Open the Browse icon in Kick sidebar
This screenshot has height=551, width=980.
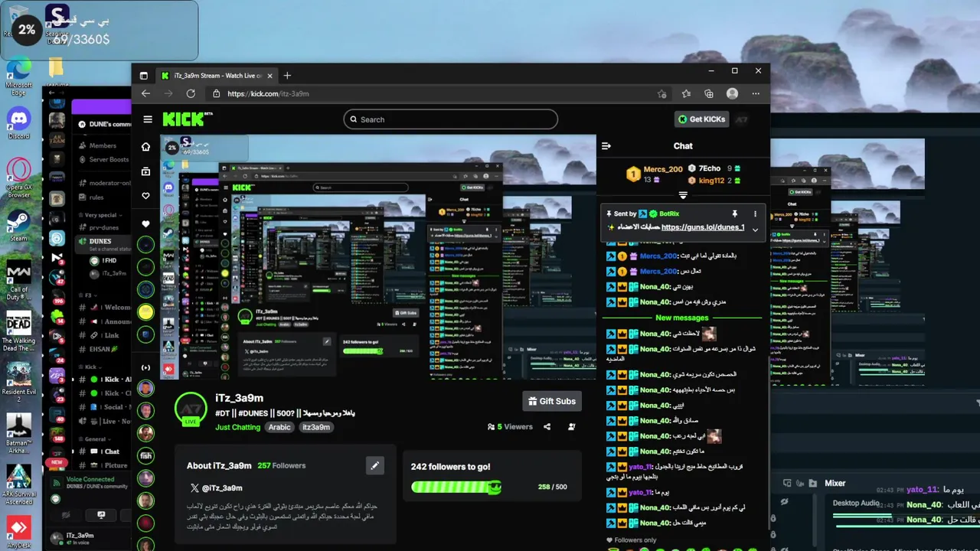coord(145,171)
